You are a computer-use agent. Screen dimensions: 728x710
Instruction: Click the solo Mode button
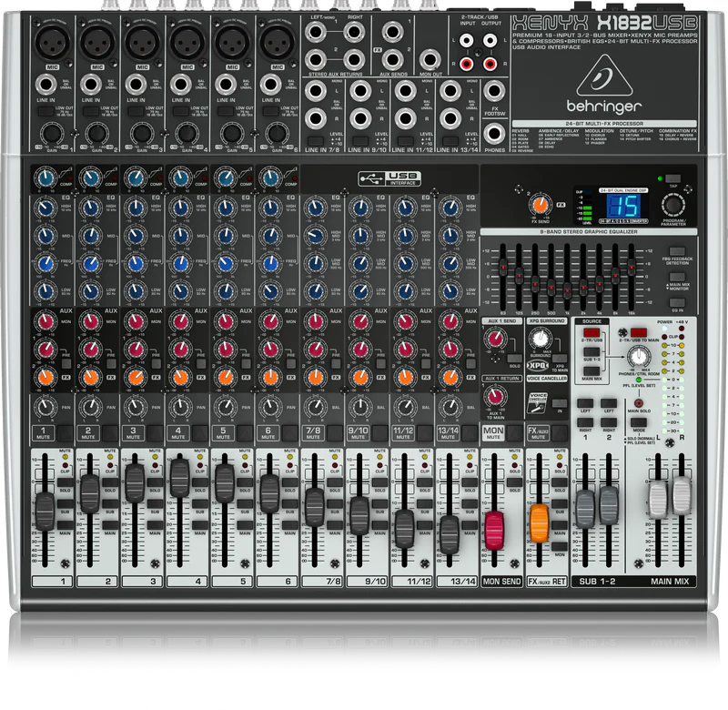pyautogui.click(x=639, y=423)
